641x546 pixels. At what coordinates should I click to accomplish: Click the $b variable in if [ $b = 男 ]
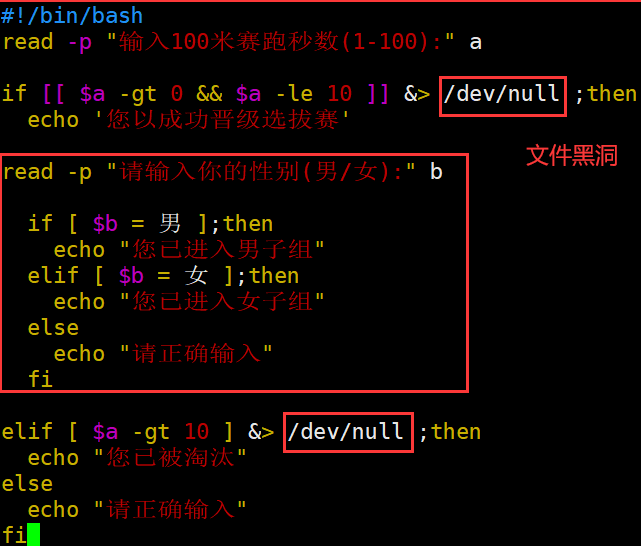(x=105, y=224)
